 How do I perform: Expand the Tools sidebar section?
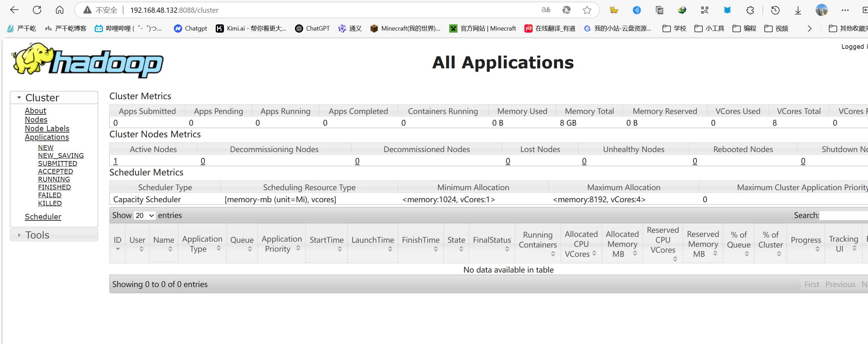click(20, 235)
